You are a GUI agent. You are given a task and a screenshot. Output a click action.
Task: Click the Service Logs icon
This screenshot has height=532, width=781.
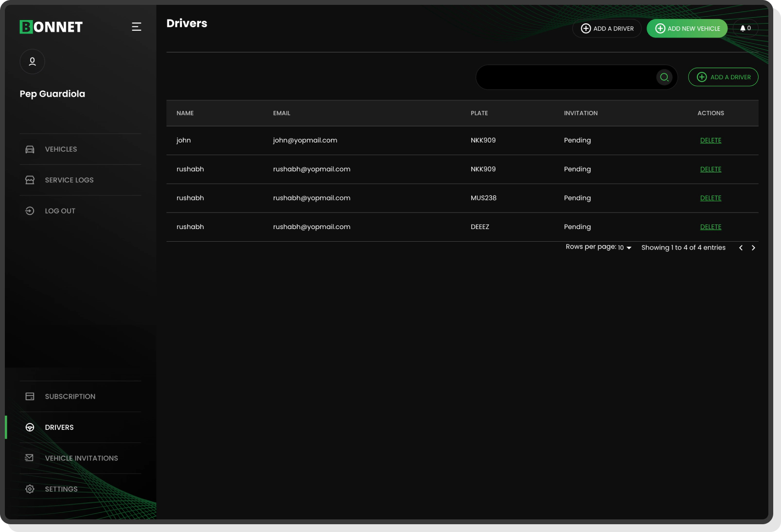click(x=30, y=179)
